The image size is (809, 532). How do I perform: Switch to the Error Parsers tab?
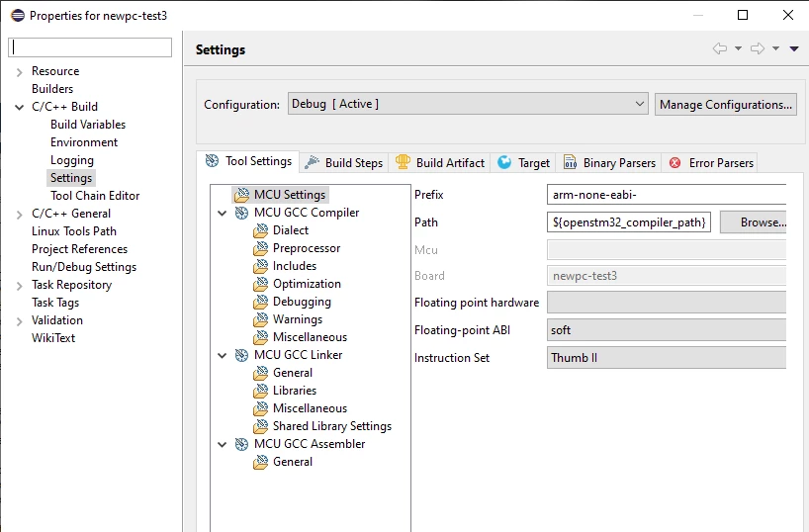point(709,163)
